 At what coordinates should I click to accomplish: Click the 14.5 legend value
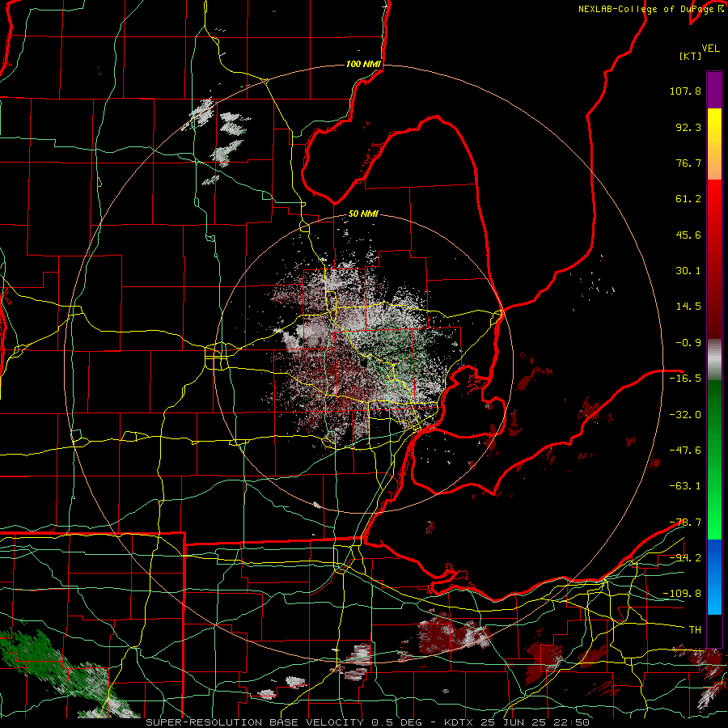(688, 307)
